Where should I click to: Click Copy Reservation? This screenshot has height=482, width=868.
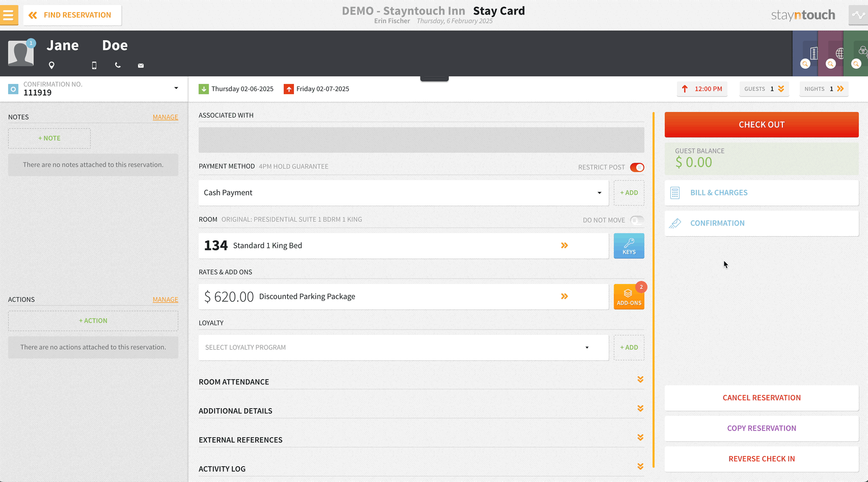tap(762, 429)
